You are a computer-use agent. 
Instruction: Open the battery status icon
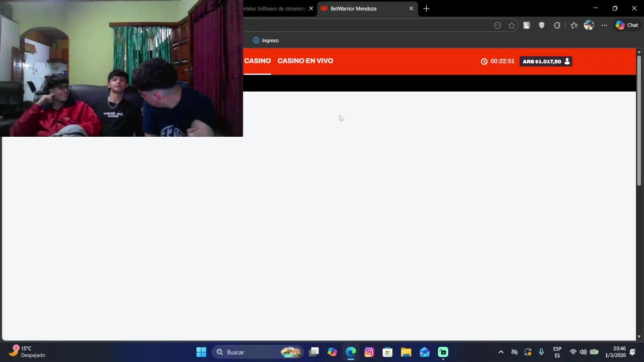tap(594, 352)
